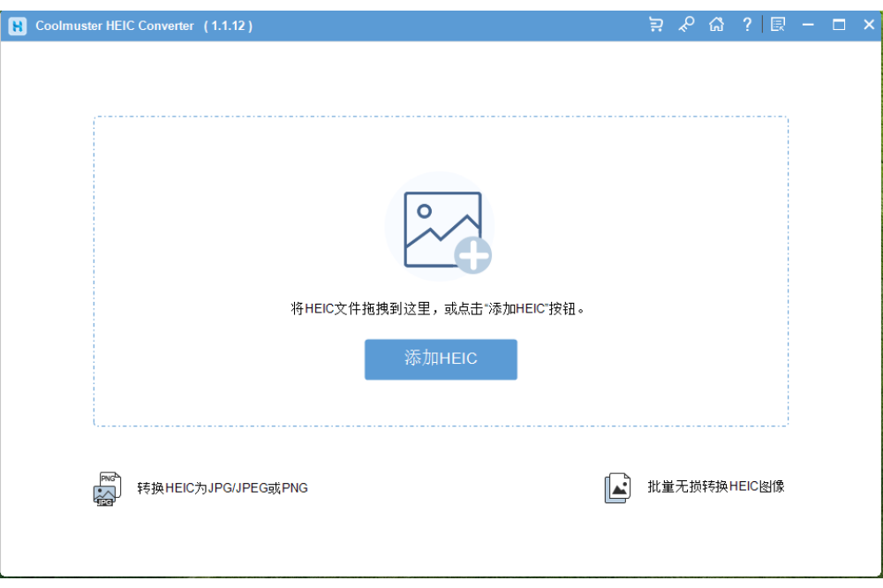Click the large picture placeholder icon
The height and width of the screenshot is (588, 883).
coord(441,228)
